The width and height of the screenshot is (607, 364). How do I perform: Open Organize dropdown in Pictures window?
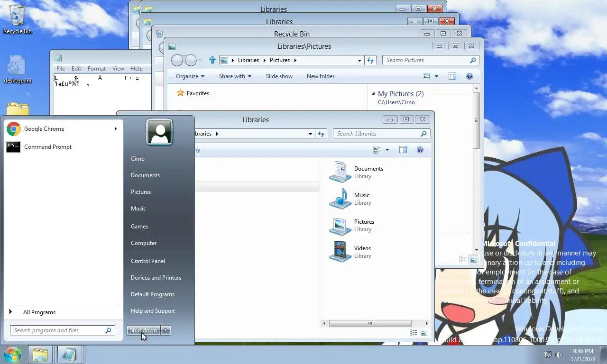pos(190,76)
